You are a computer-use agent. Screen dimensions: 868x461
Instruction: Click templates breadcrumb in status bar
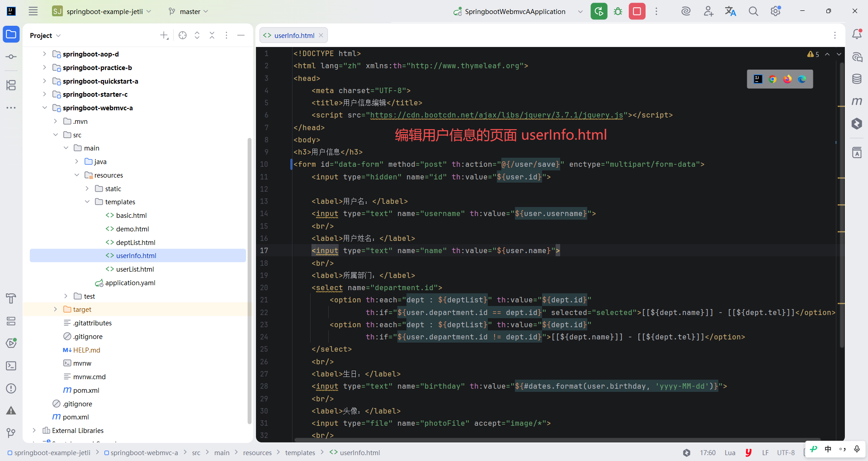pyautogui.click(x=300, y=452)
